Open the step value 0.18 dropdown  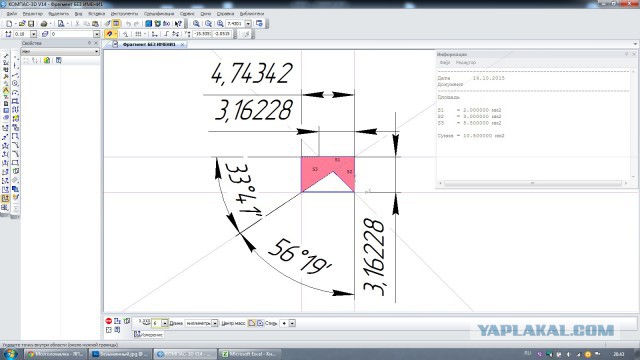click(33, 34)
